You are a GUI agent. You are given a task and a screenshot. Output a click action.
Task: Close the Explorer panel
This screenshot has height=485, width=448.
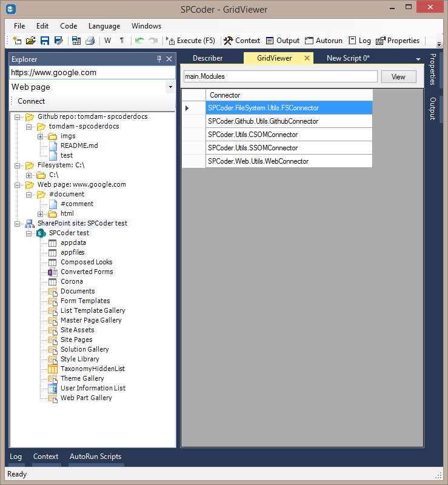click(x=169, y=59)
